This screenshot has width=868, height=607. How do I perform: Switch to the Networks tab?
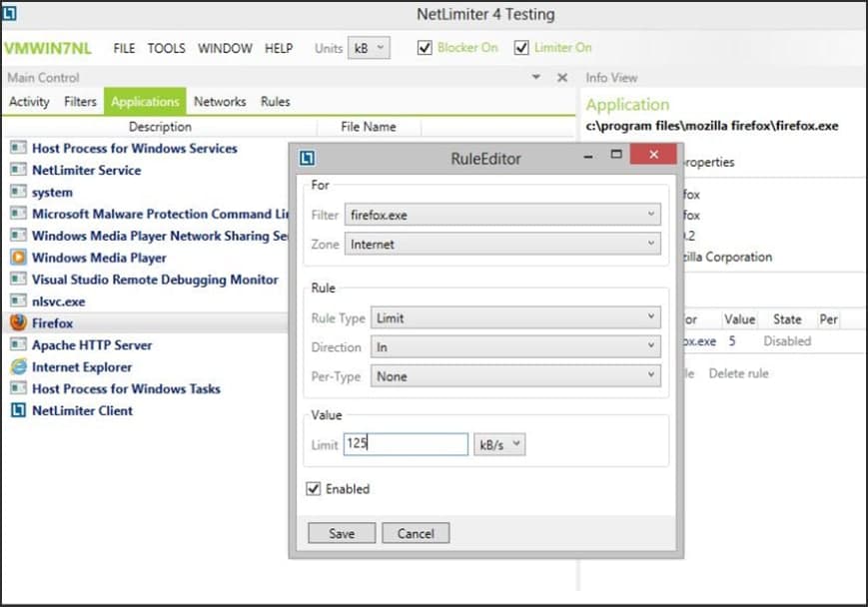point(220,102)
